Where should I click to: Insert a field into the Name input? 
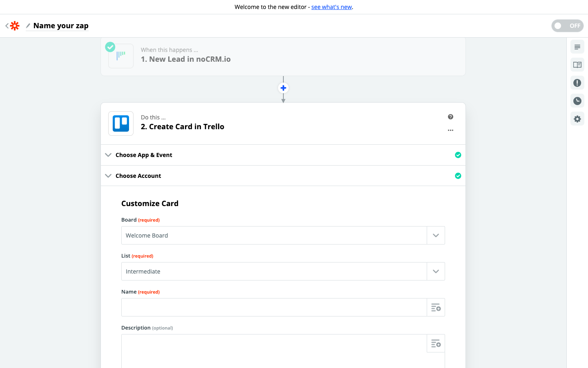(436, 307)
